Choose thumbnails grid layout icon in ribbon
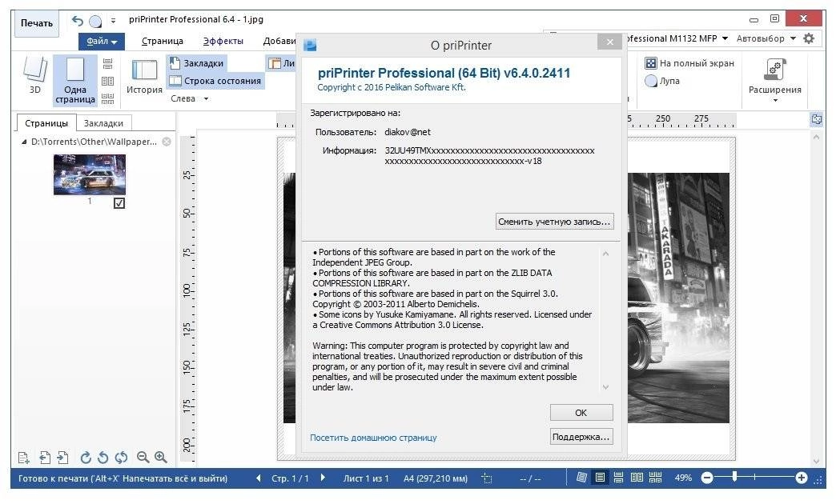This screenshot has height=504, width=840. point(107,98)
